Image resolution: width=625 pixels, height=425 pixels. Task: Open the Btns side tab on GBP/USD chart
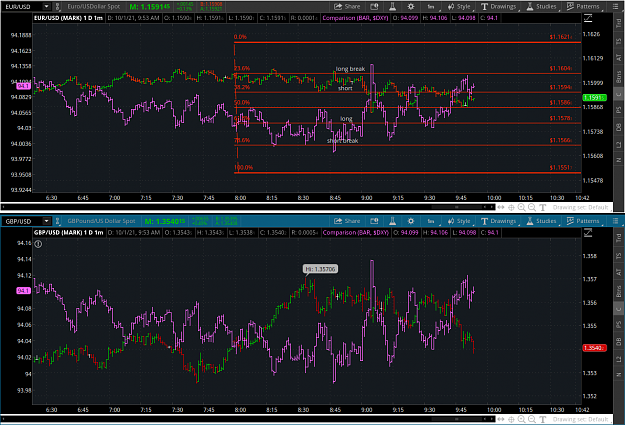click(619, 291)
